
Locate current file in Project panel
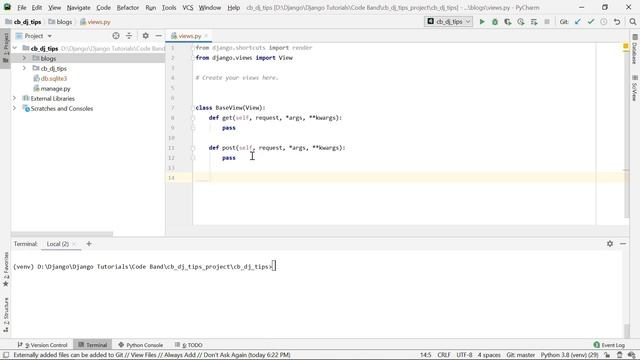116,36
